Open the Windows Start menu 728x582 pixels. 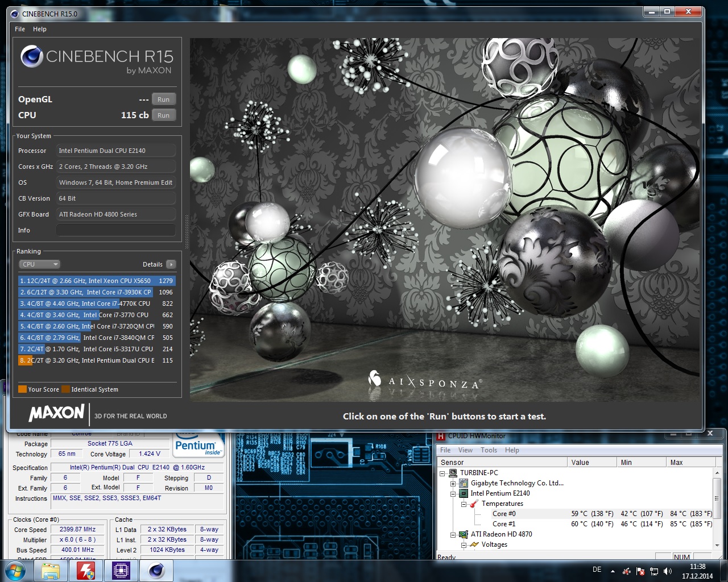coord(15,571)
